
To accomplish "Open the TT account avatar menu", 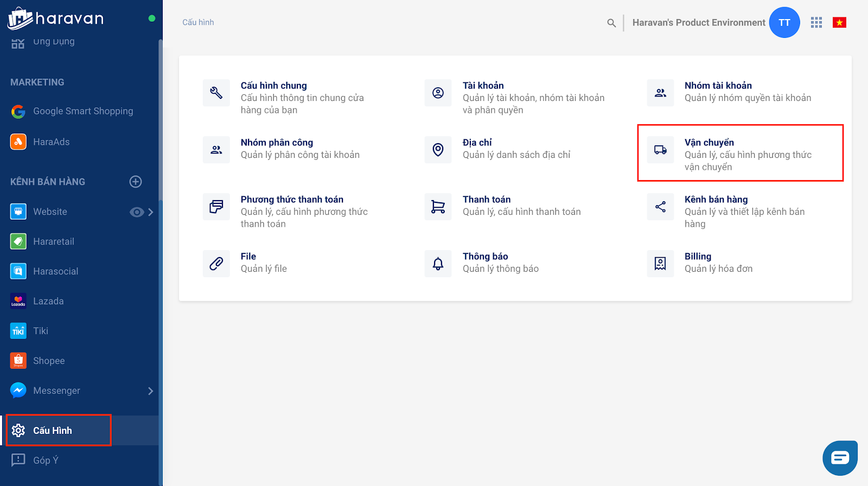I will point(784,23).
